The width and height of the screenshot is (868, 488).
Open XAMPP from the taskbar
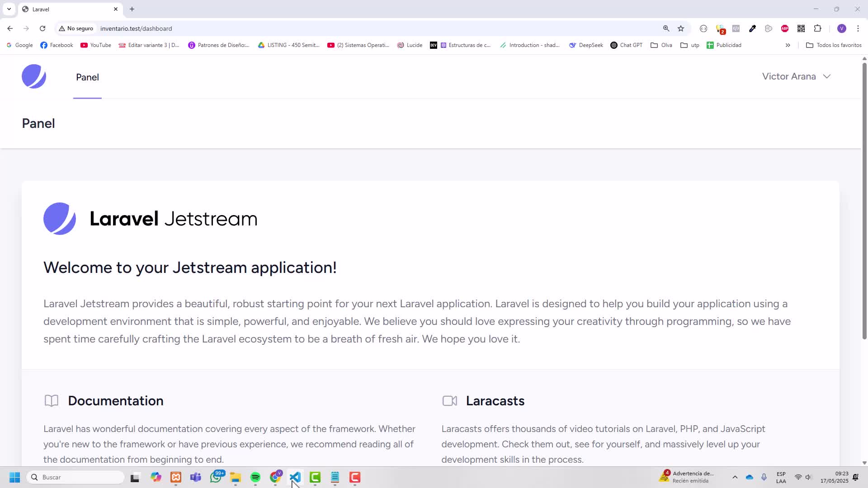176,477
